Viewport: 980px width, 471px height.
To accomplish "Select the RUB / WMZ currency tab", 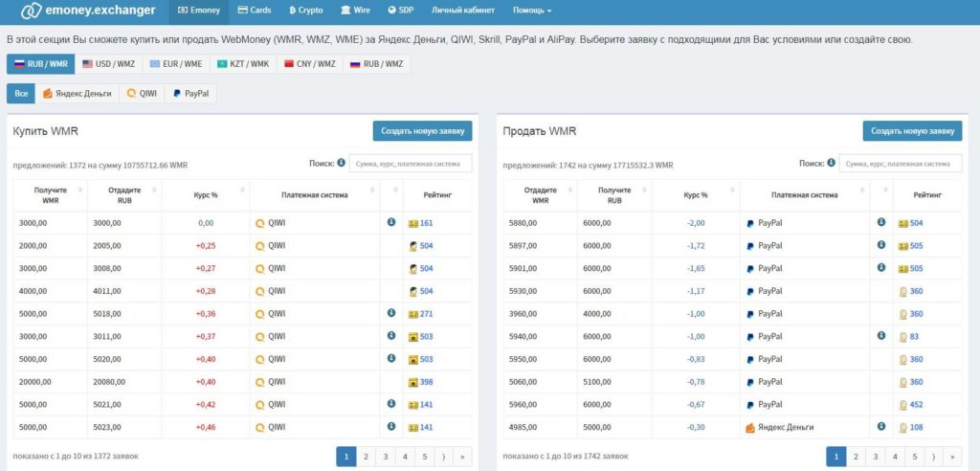I will (376, 64).
